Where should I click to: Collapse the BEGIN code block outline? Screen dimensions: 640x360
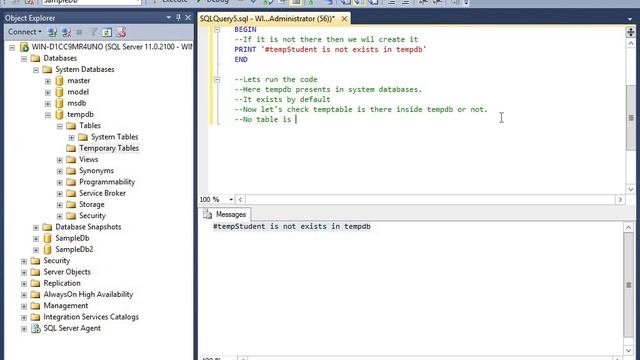click(x=217, y=30)
